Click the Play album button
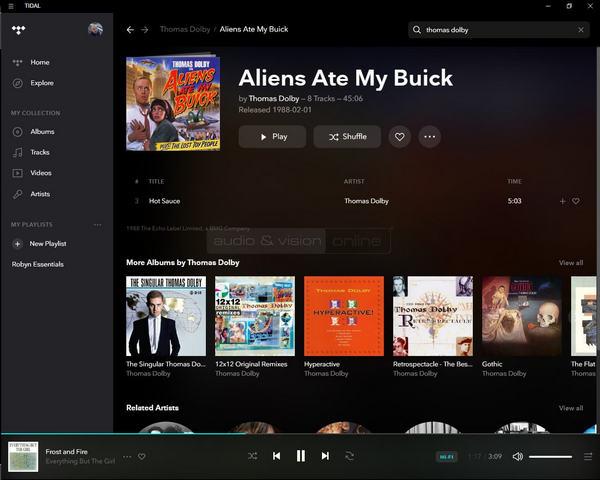Viewport: 600px width, 480px height. click(x=272, y=137)
